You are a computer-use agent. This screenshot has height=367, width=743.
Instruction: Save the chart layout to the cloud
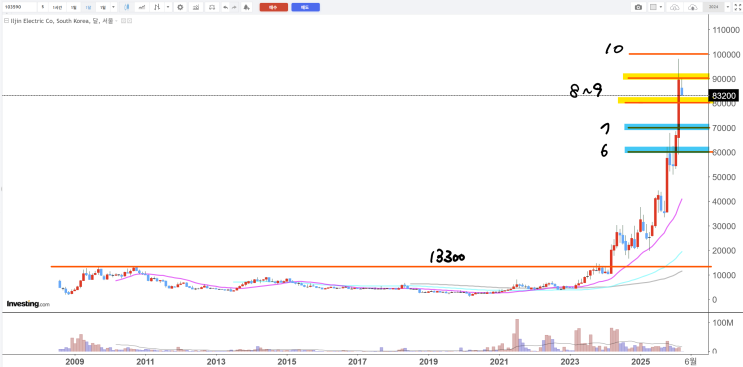tap(675, 7)
